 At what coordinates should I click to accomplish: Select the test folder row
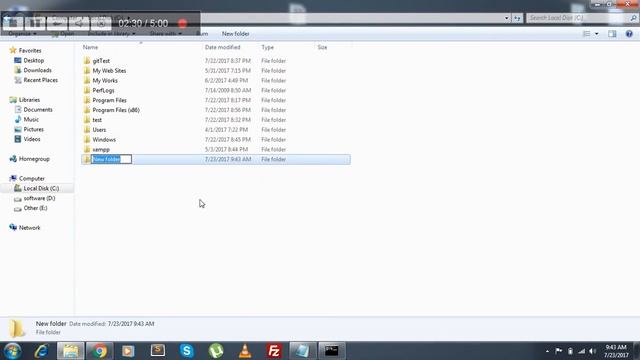(x=216, y=120)
